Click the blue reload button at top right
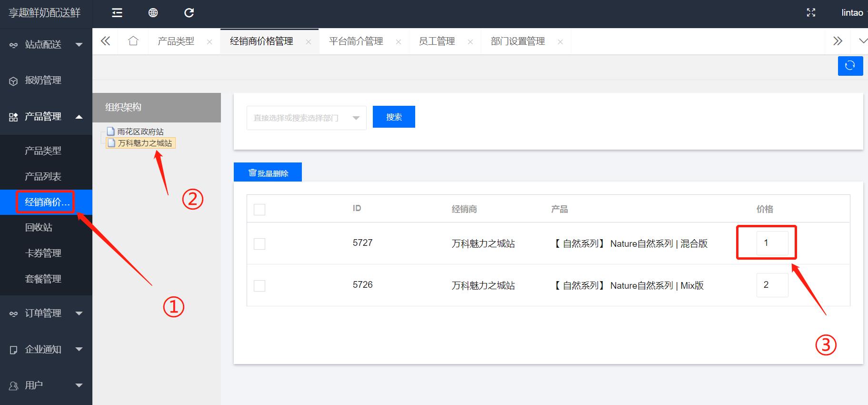The width and height of the screenshot is (868, 405). click(x=850, y=66)
